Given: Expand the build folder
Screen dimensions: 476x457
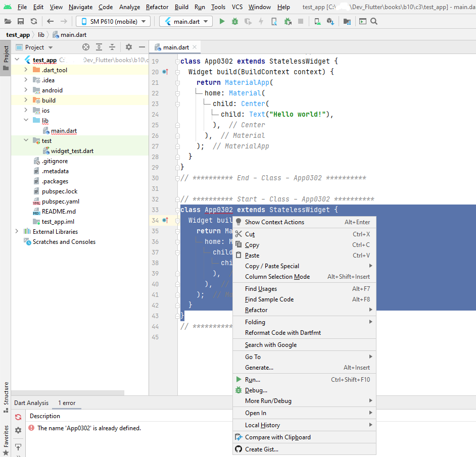Looking at the screenshot, I should 26,100.
